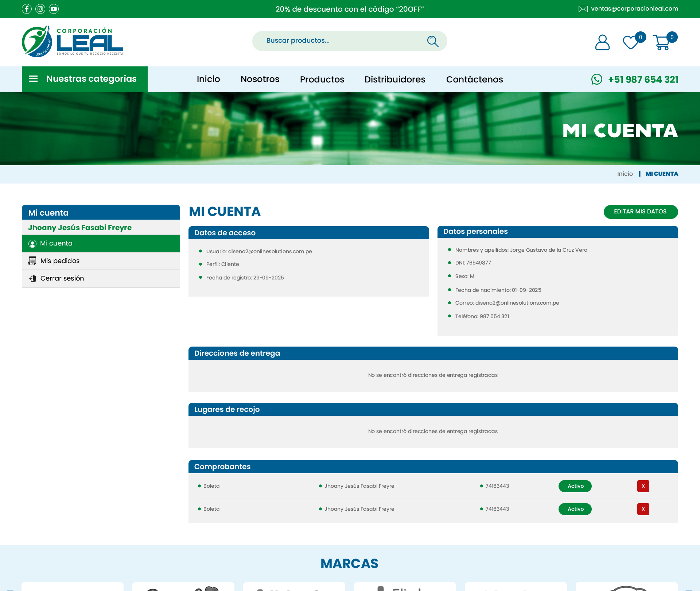Toggle Activo status on second Boleta

[x=575, y=509]
